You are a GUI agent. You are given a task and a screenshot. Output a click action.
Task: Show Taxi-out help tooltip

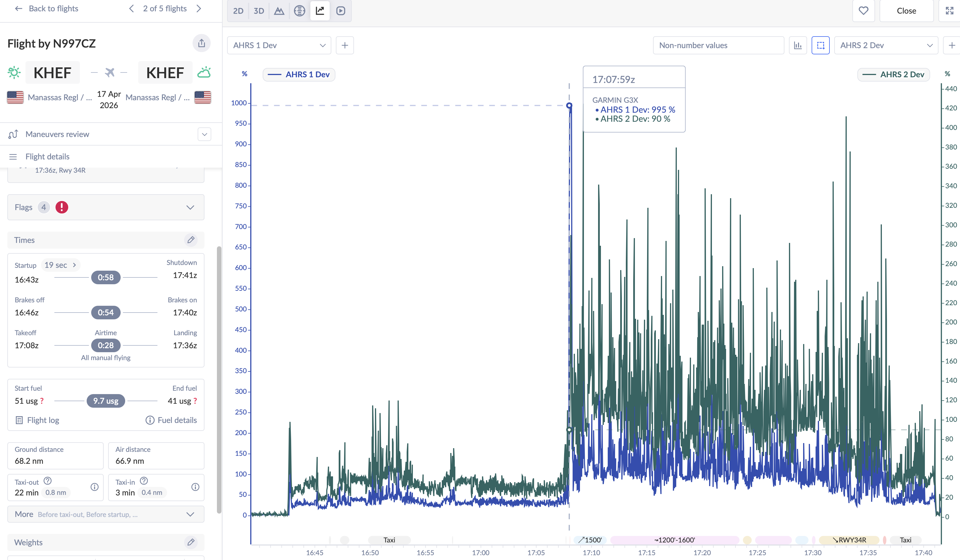click(48, 481)
